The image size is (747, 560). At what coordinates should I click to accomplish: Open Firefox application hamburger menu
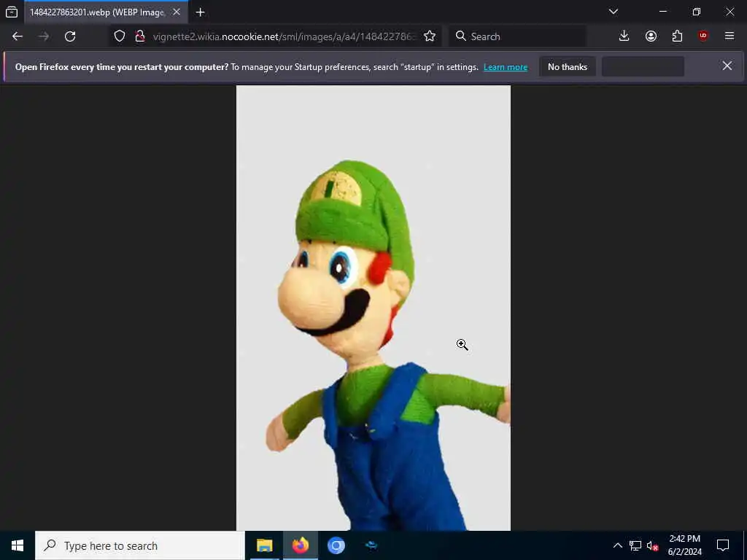(x=729, y=36)
